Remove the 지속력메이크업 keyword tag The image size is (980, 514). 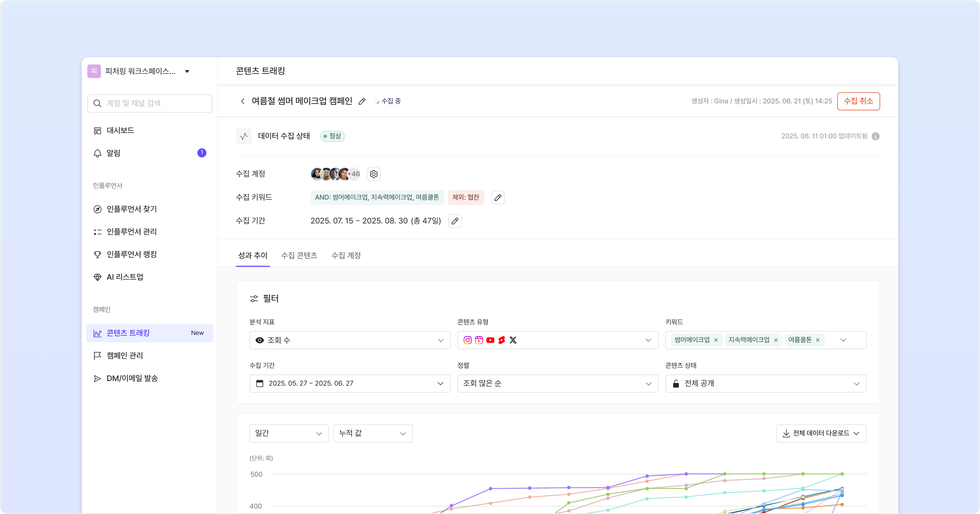pyautogui.click(x=776, y=340)
